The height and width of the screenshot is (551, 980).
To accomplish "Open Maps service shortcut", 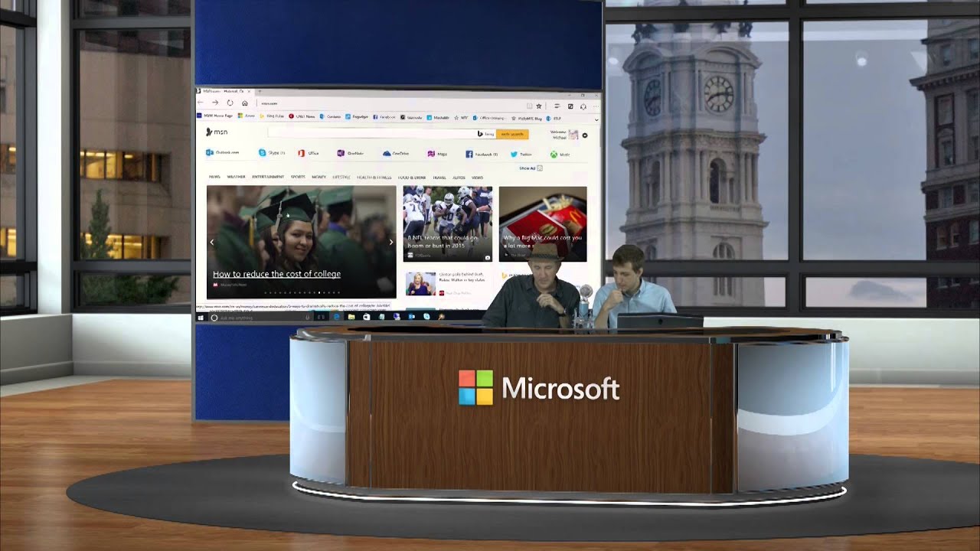I will click(x=437, y=153).
